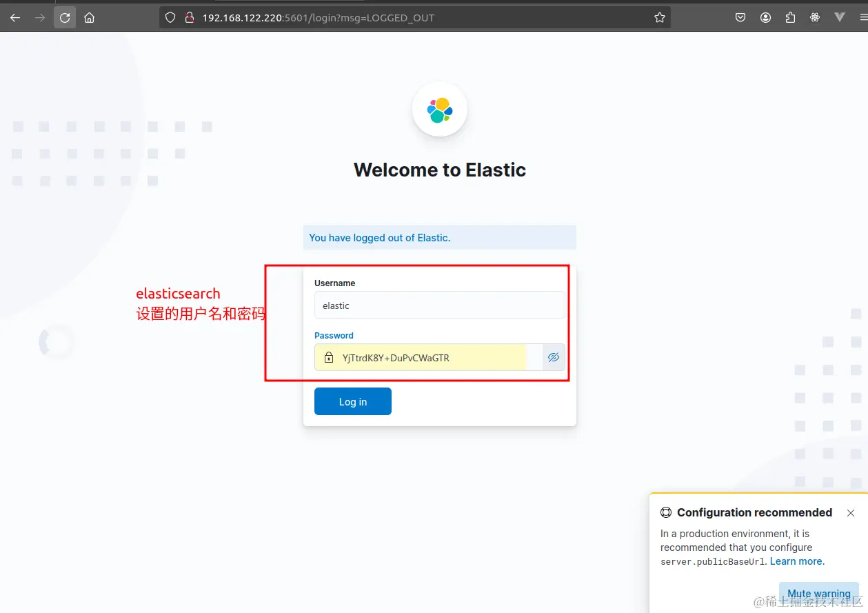The image size is (868, 613).
Task: Click the Password label
Action: coord(334,335)
